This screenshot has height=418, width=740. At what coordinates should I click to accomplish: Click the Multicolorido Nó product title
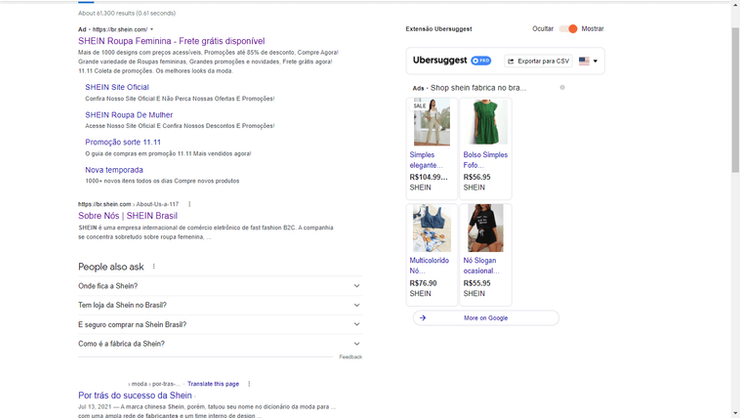429,266
